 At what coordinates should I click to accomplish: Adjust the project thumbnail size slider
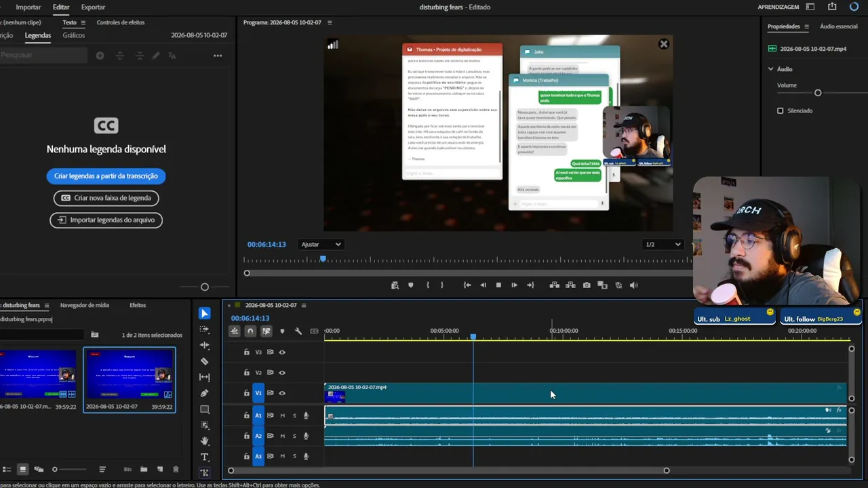click(55, 469)
